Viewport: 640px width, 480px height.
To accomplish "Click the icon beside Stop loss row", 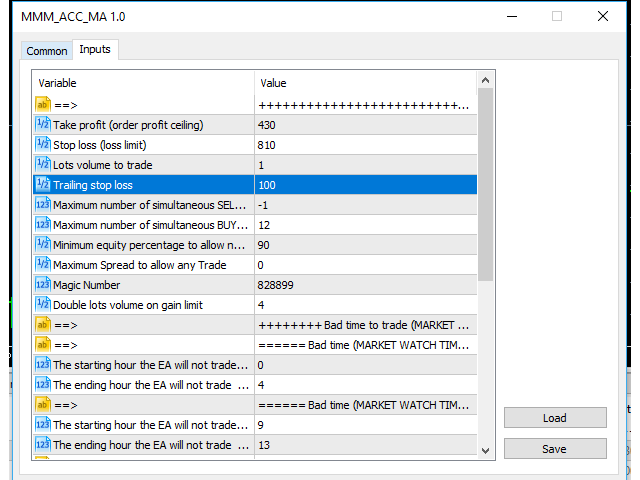I will tap(43, 145).
